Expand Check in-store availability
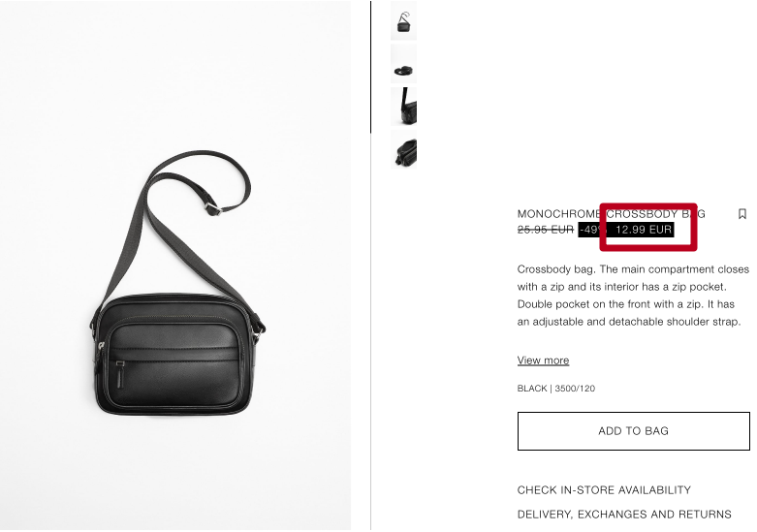Viewport: 757px width, 532px height. 604,490
